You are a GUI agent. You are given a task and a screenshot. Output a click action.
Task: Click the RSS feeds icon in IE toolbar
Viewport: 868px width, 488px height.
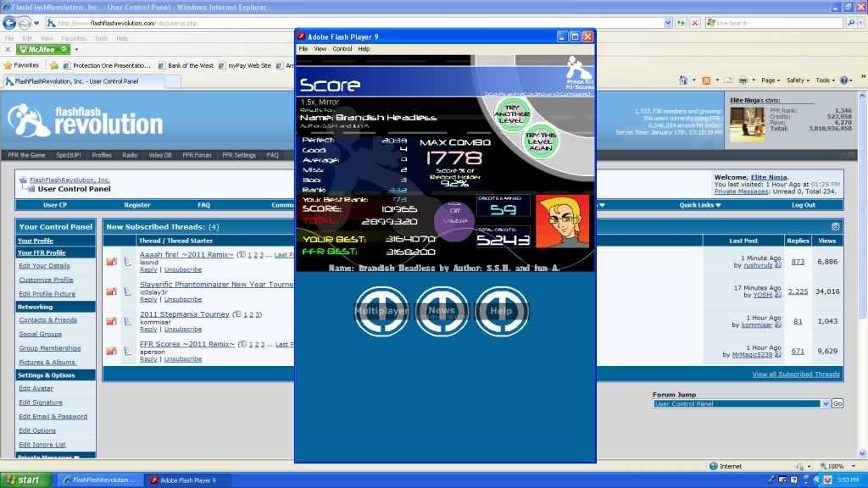point(705,80)
